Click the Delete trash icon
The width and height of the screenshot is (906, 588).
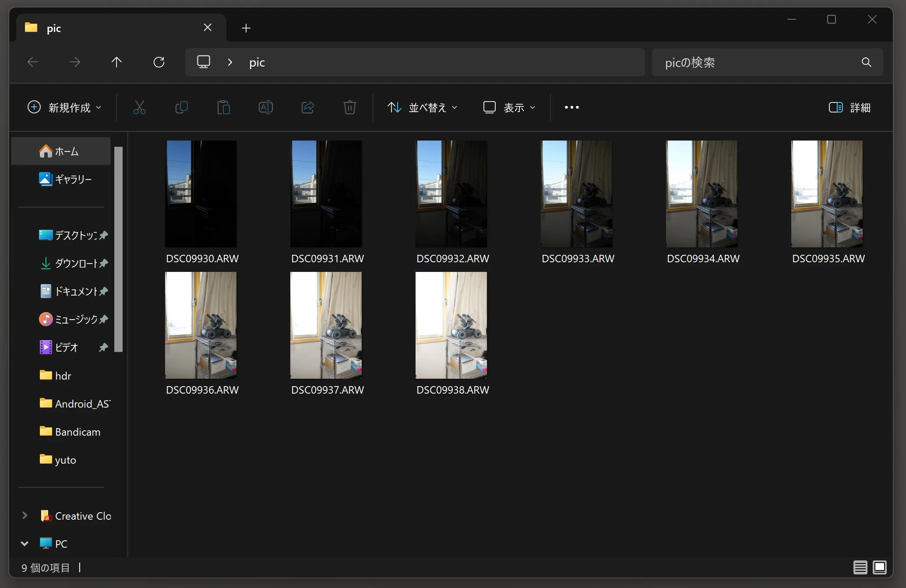349,107
